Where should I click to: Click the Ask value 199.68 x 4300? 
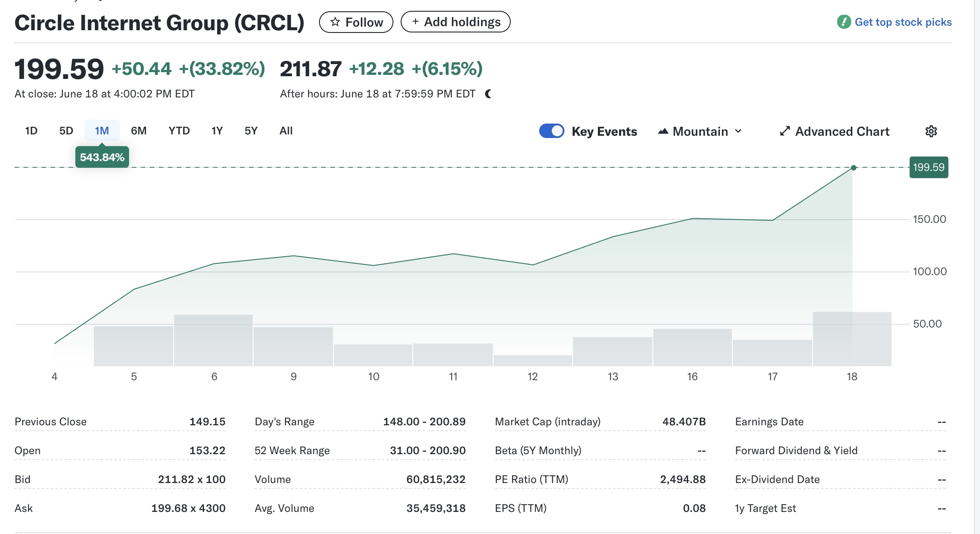tap(188, 508)
